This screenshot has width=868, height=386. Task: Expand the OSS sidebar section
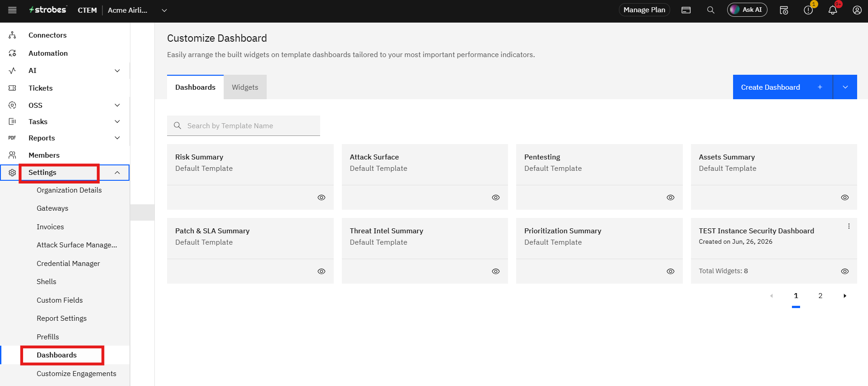pos(117,105)
